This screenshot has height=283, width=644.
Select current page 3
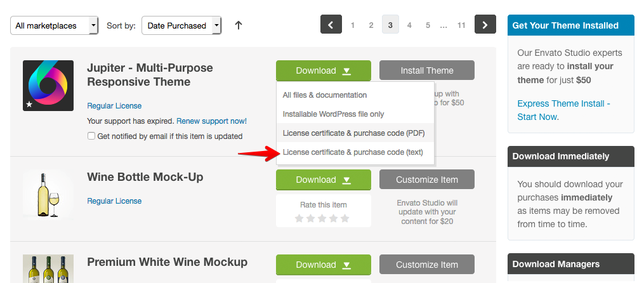pos(390,25)
